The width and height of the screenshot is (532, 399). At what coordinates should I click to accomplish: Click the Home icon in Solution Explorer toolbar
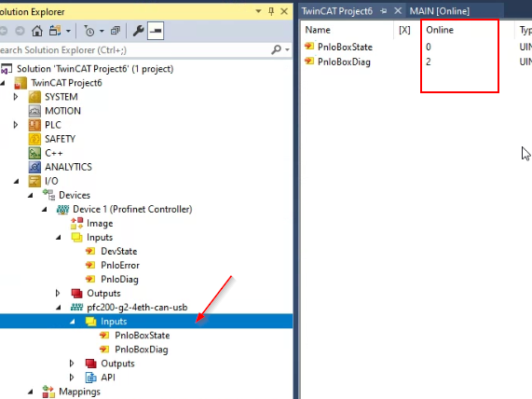37,31
